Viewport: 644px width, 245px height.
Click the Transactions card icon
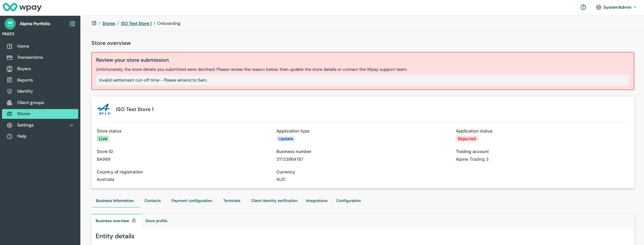[x=10, y=57]
